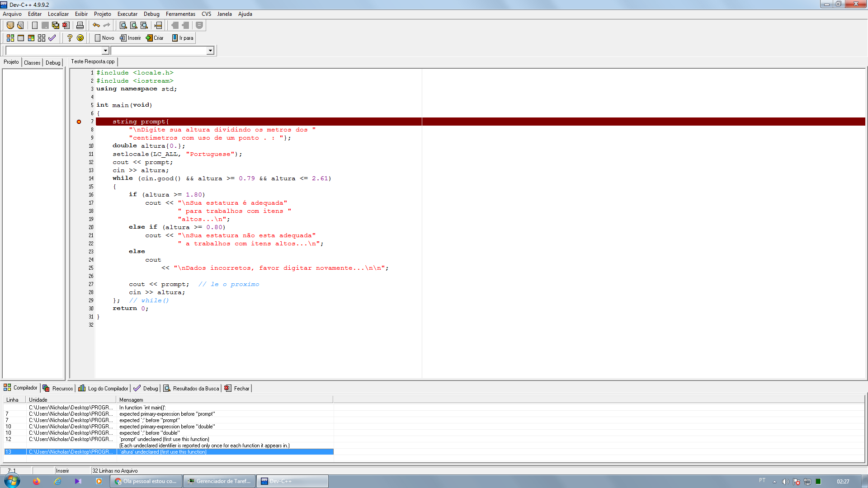This screenshot has width=868, height=488.
Task: Click the Save All diskettes icon
Action: (x=56, y=25)
